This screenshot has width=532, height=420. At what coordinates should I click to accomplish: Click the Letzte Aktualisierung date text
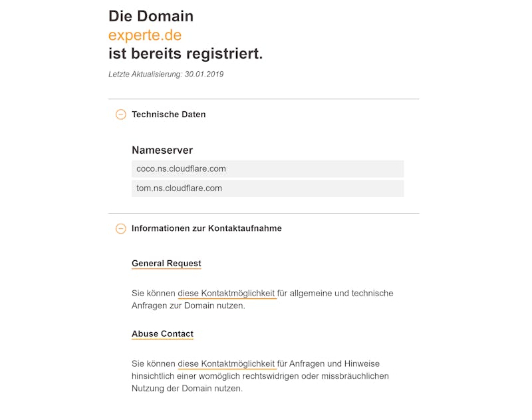point(166,75)
